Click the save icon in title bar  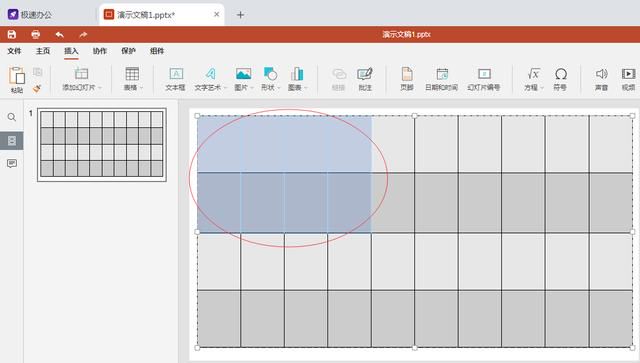tap(11, 34)
